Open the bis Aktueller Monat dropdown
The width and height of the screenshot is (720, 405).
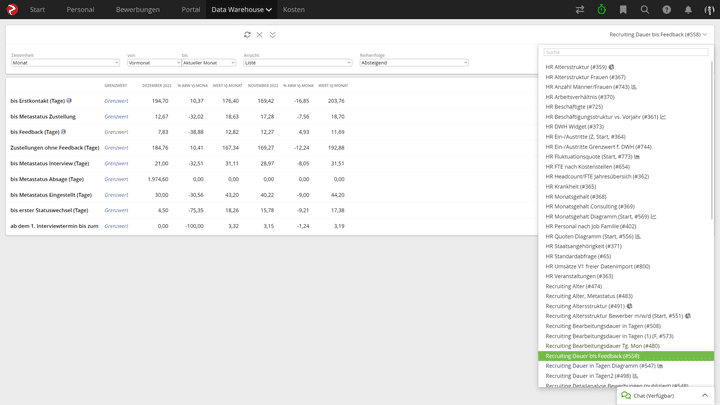tap(208, 63)
